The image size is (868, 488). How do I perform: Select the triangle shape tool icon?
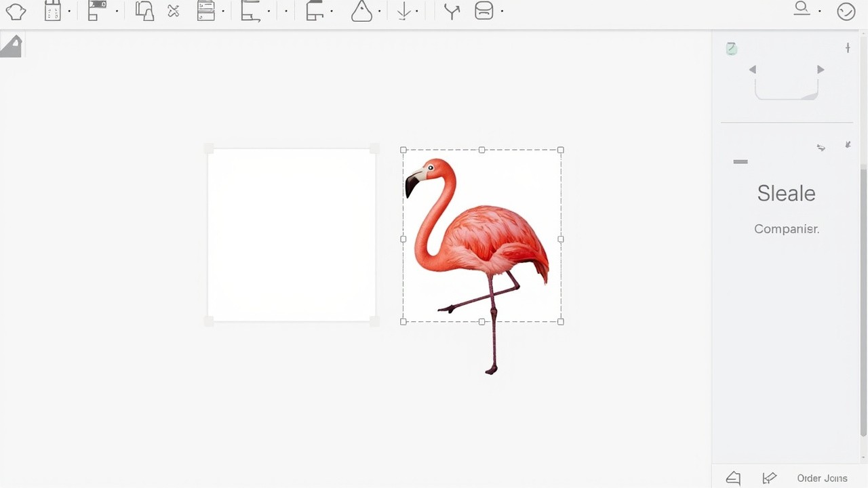[x=361, y=12]
